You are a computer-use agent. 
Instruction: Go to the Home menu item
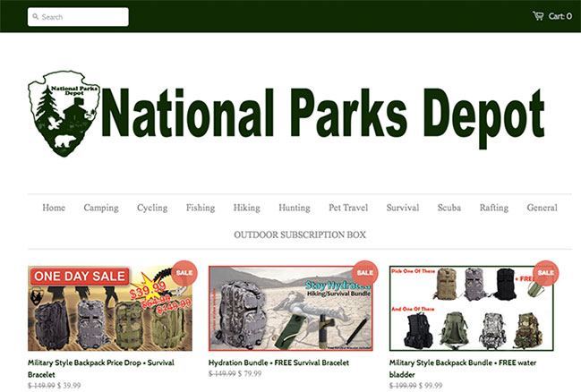point(54,208)
